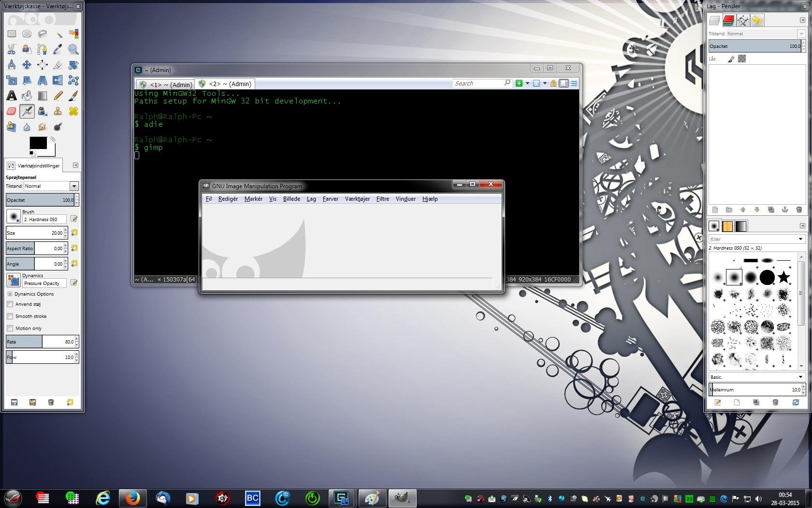Pick the Ellipse Select tool
This screenshot has width=812, height=508.
coord(27,34)
